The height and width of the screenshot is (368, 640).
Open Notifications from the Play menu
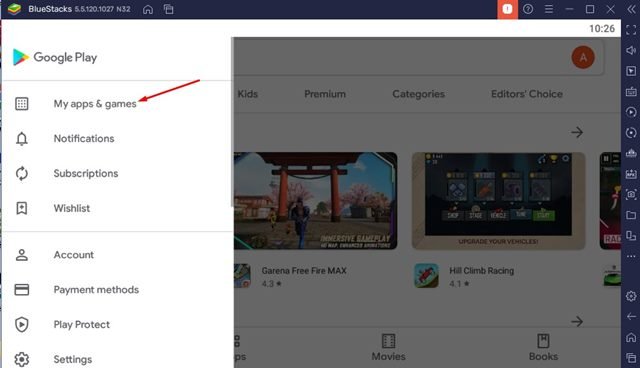pyautogui.click(x=117, y=139)
